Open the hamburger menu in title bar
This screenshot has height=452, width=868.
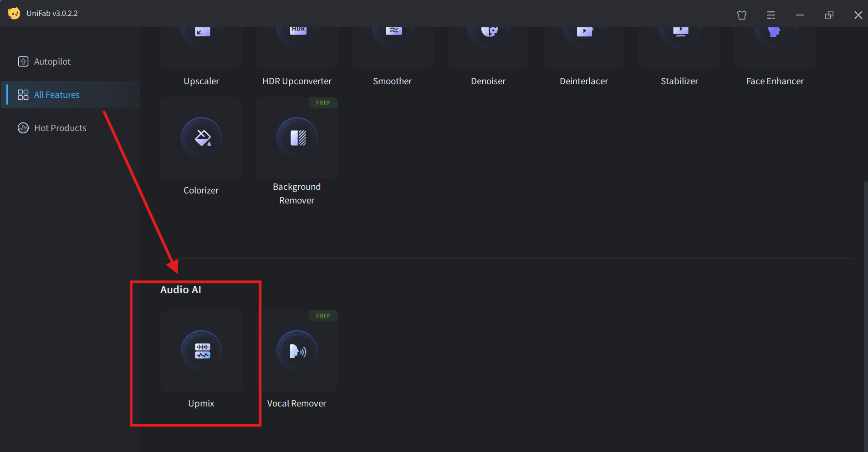pos(771,15)
